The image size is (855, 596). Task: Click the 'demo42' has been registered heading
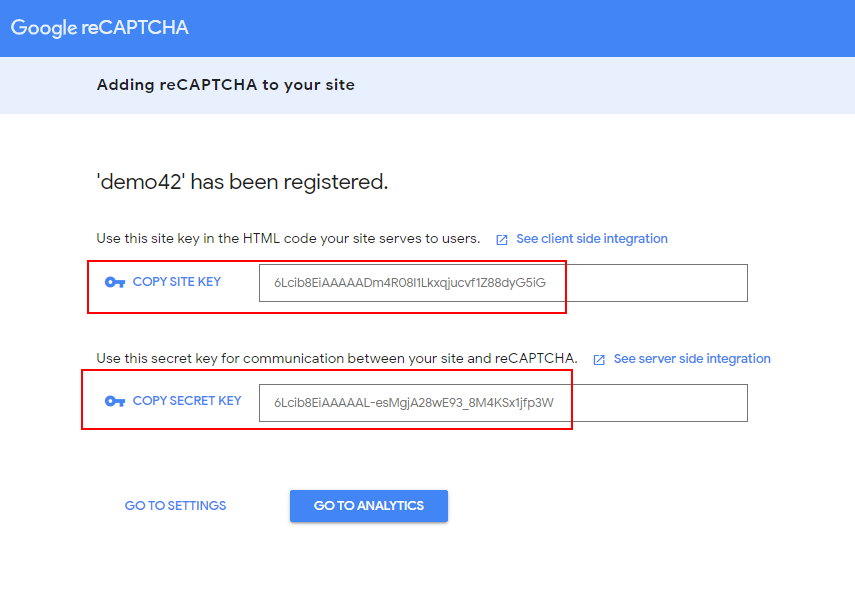pos(242,182)
